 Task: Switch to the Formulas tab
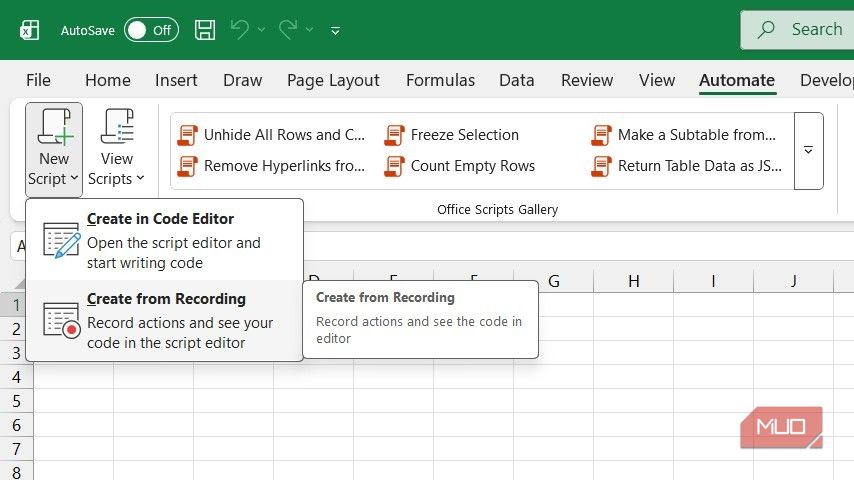[440, 80]
